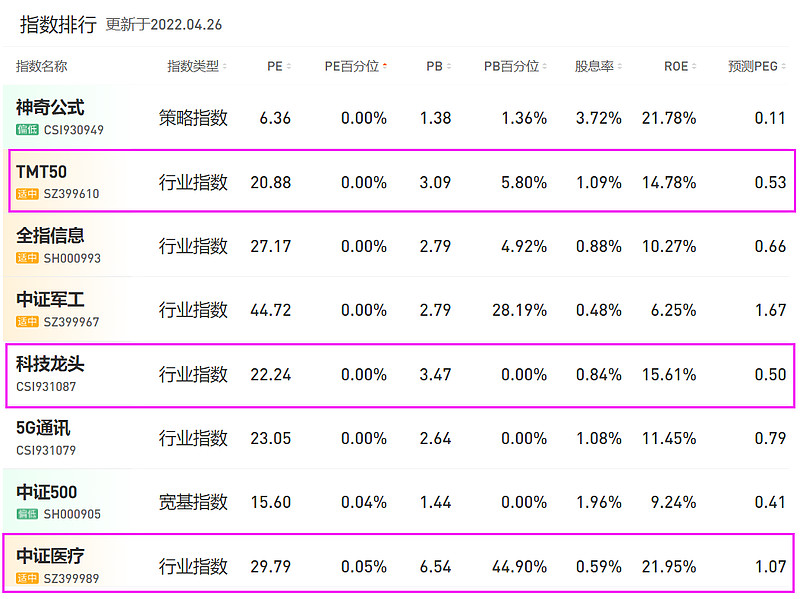Select the 5G通讯 index entry

coord(43,428)
